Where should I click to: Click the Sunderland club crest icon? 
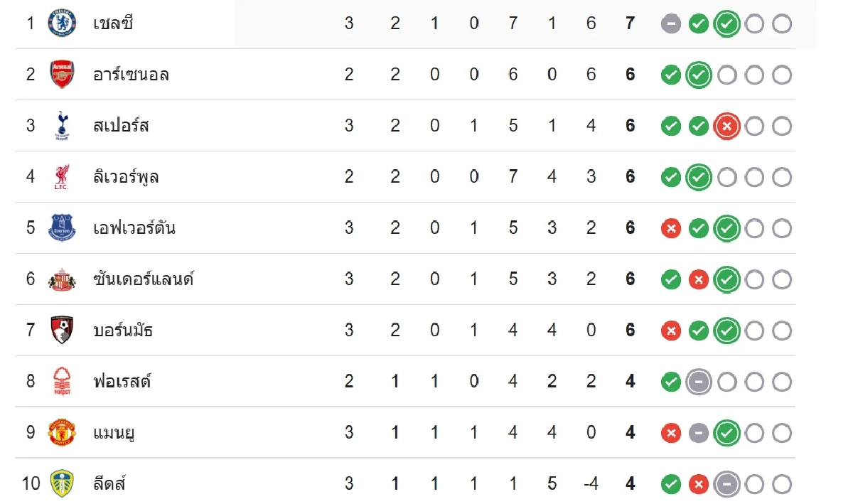click(x=61, y=279)
